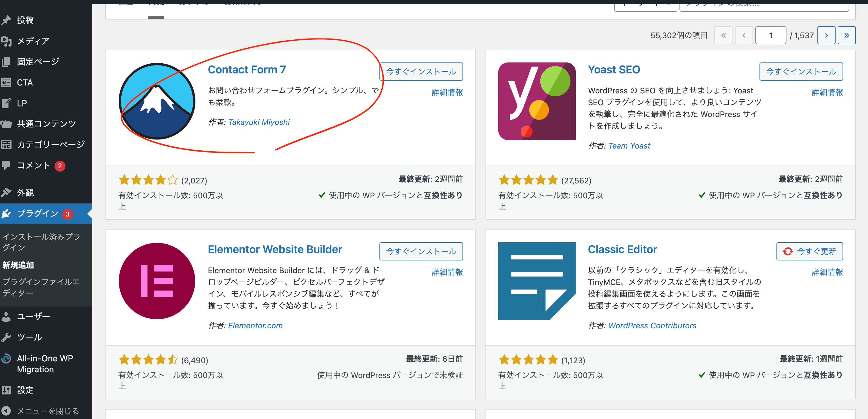Click the カテゴリーページ table icon
Image resolution: width=868 pixels, height=419 pixels.
(6, 145)
